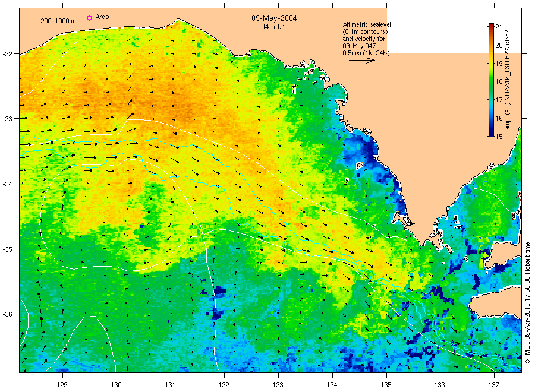Screen dimensions: 535x392
Task: Click the cyan depth contour legend line
Action: pos(50,26)
